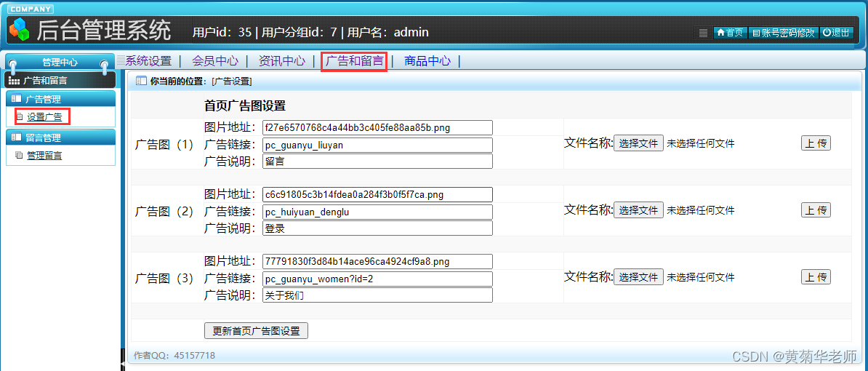Click 更新首页广告图设置 button

tap(257, 330)
